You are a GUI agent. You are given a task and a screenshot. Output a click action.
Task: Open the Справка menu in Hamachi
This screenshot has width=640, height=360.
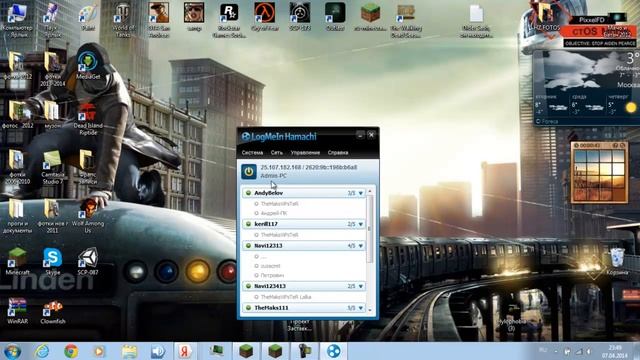[x=338, y=153]
